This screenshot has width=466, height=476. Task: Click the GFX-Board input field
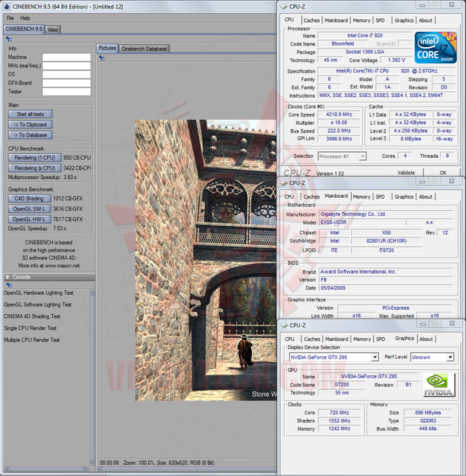(67, 83)
